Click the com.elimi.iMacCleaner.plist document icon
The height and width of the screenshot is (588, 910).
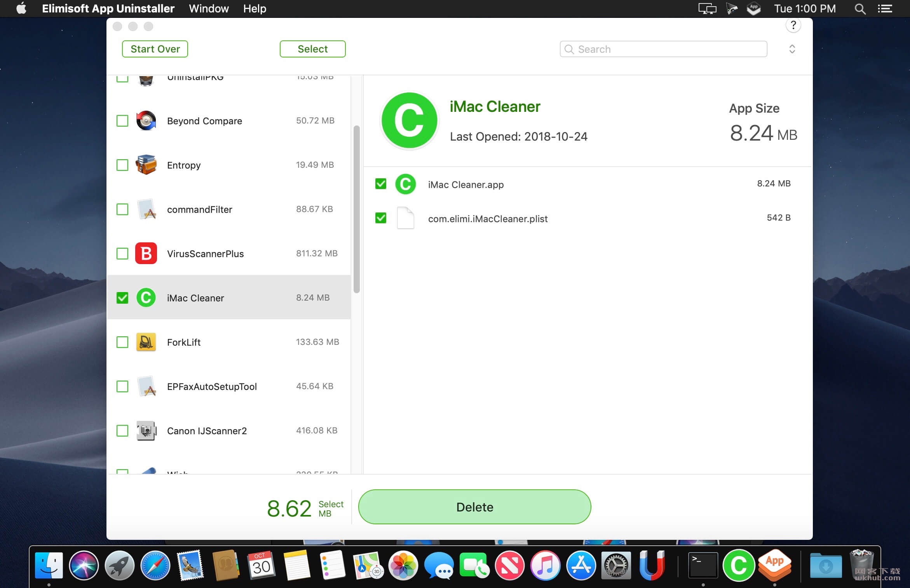click(405, 218)
